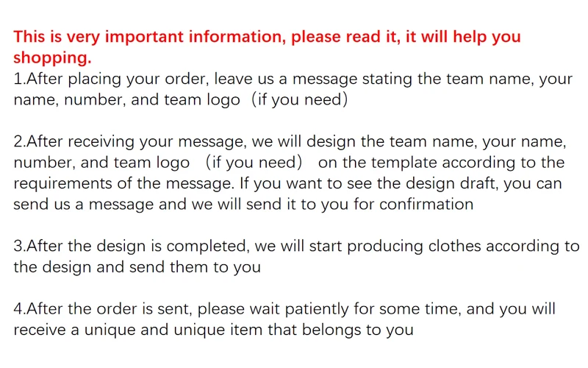Click the line 'the design and send them to you'
This screenshot has height=368, width=588.
(x=137, y=267)
